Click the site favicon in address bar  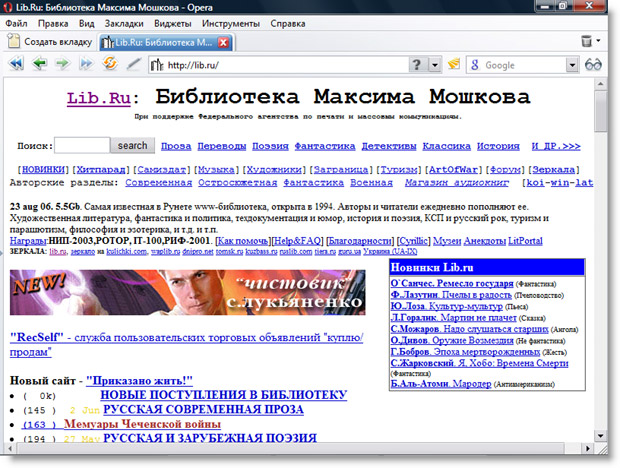tap(157, 65)
